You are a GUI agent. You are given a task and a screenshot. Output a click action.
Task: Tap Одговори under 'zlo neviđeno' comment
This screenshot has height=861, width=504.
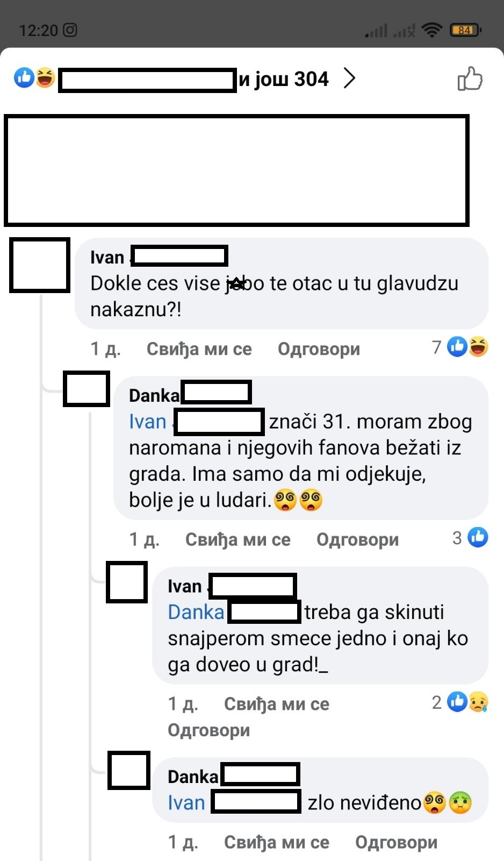396,842
